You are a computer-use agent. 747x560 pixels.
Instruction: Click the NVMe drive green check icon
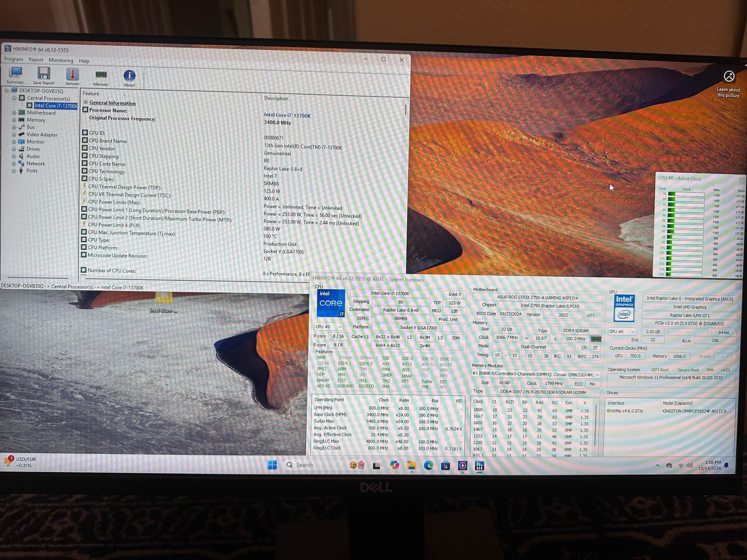click(x=608, y=411)
